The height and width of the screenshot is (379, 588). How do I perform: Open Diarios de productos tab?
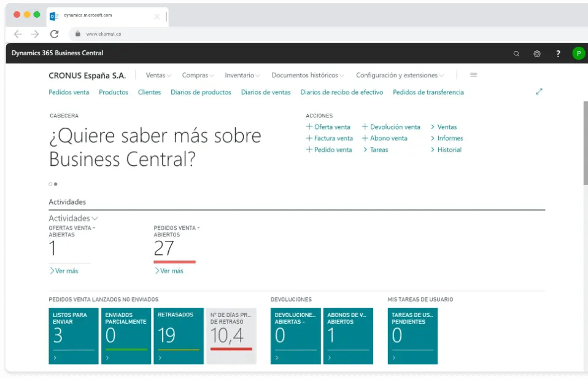tap(201, 92)
